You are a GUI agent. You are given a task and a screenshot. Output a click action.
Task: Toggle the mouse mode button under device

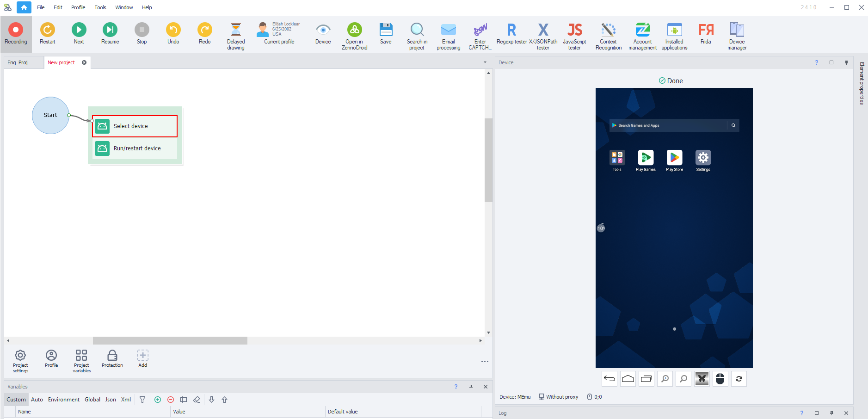point(720,379)
